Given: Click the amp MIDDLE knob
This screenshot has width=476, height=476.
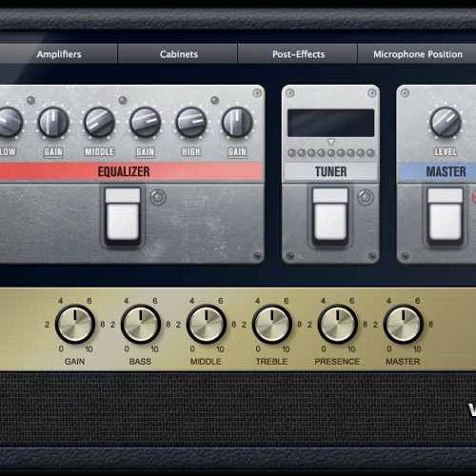Looking at the screenshot, I should [x=207, y=324].
